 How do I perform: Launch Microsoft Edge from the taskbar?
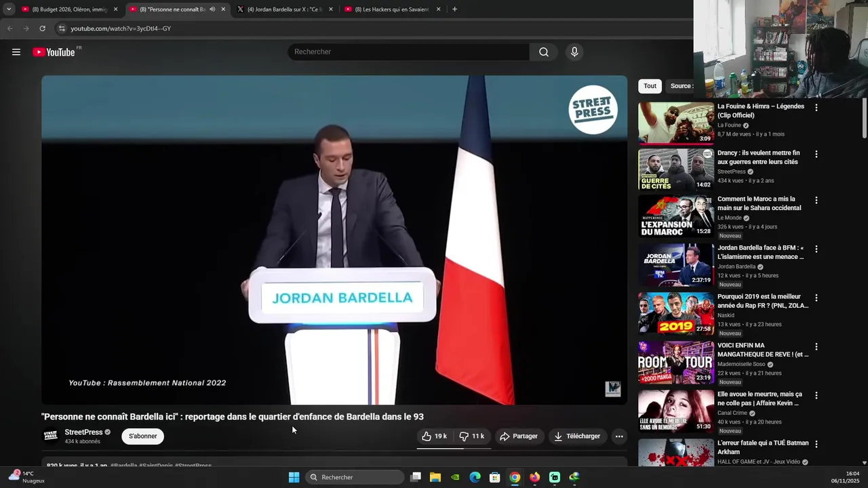475,477
